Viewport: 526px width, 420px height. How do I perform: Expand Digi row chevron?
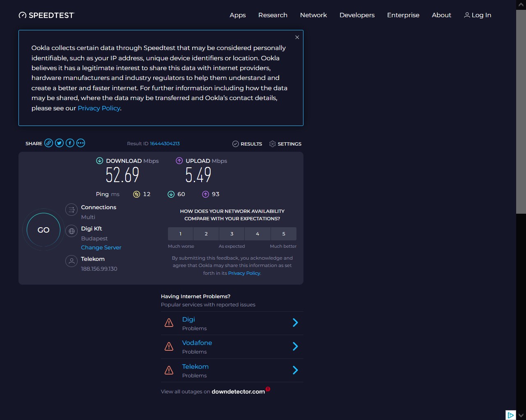pos(295,323)
